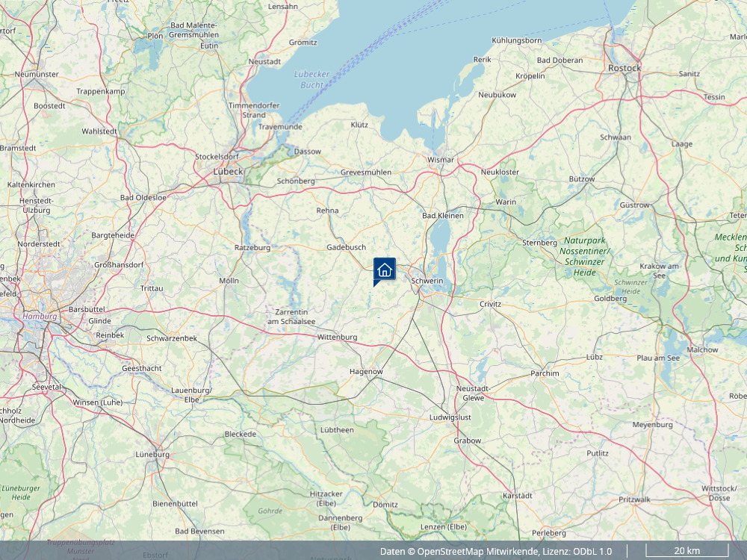Click the Ratzeburg town label

click(252, 248)
